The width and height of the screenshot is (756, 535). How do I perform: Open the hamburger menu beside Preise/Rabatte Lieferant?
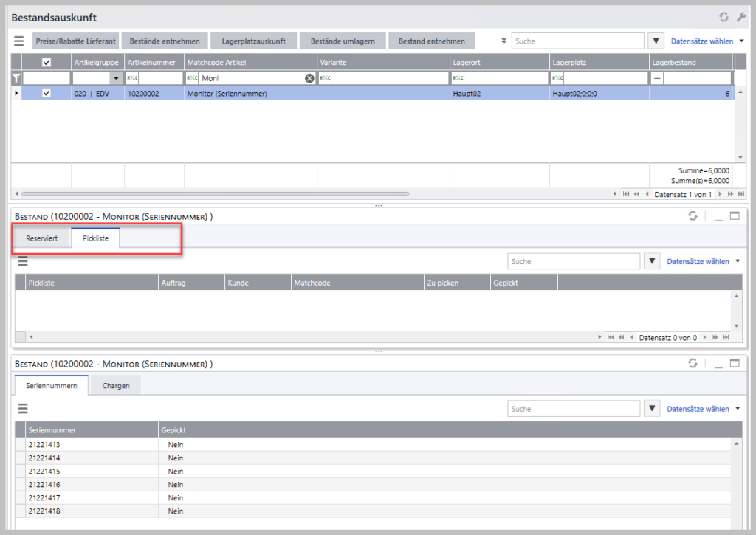tap(19, 41)
